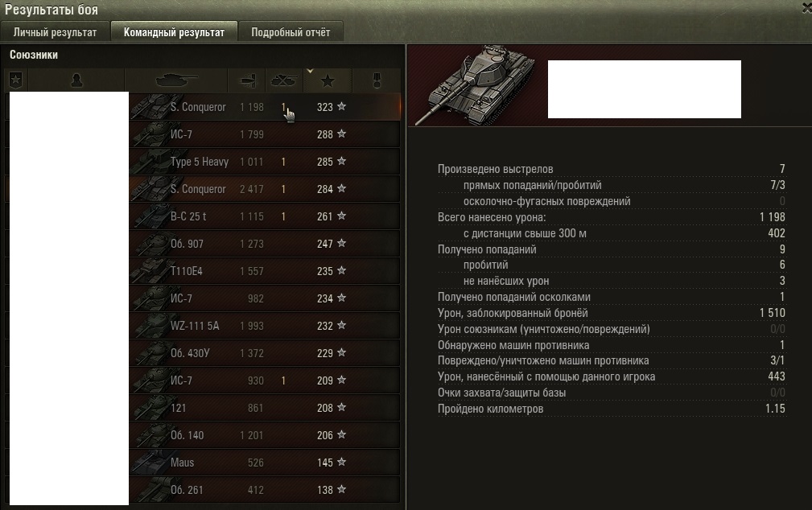
Task: Sort allies by platoon star icon
Action: tap(15, 80)
